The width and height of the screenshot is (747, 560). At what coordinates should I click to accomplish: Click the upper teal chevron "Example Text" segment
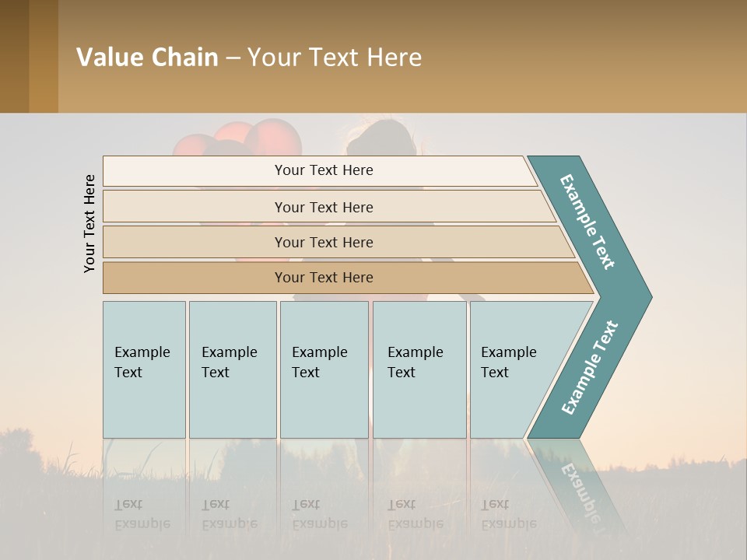point(589,222)
